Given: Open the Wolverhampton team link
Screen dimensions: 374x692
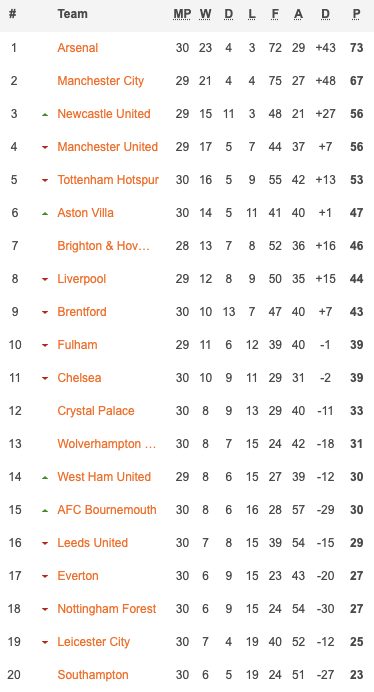Looking at the screenshot, I should [x=107, y=444].
